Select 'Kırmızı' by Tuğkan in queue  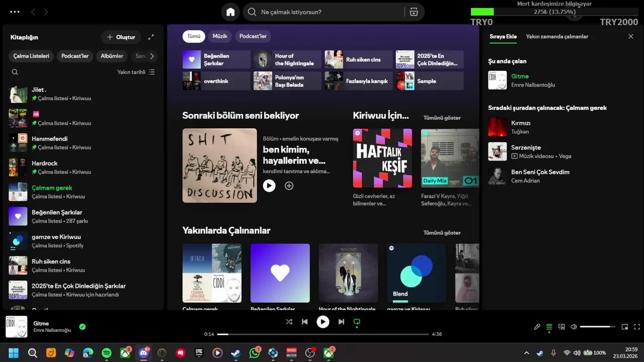click(x=561, y=127)
